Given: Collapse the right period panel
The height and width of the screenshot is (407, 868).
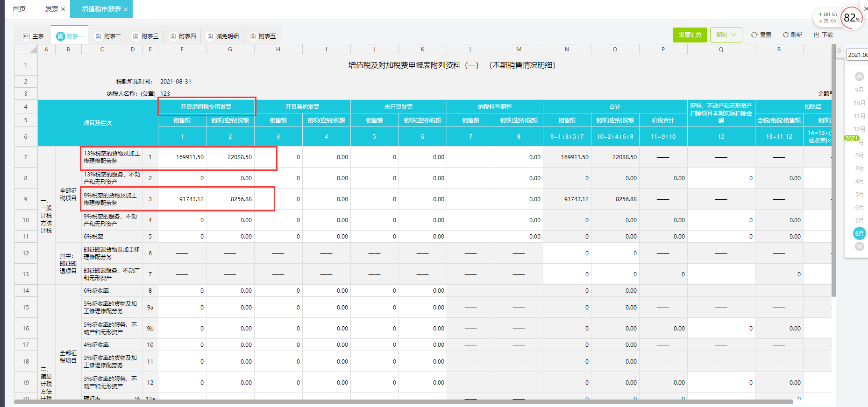Looking at the screenshot, I should (839, 50).
